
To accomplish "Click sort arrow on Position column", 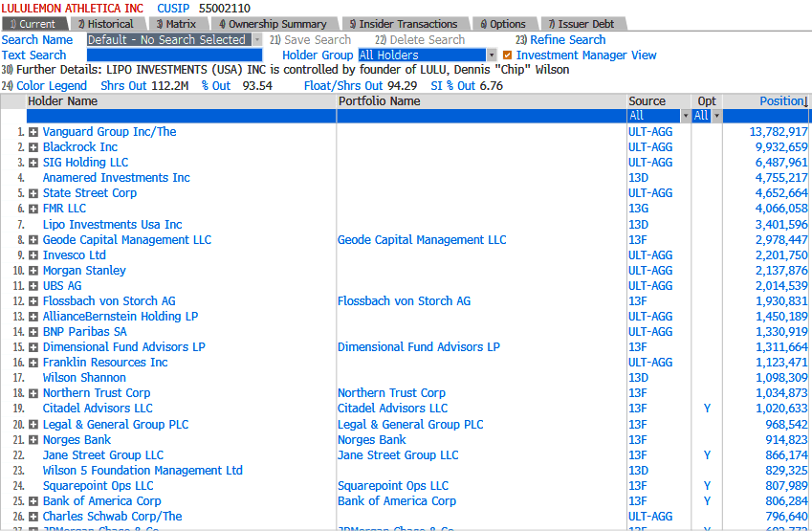I will 805,101.
